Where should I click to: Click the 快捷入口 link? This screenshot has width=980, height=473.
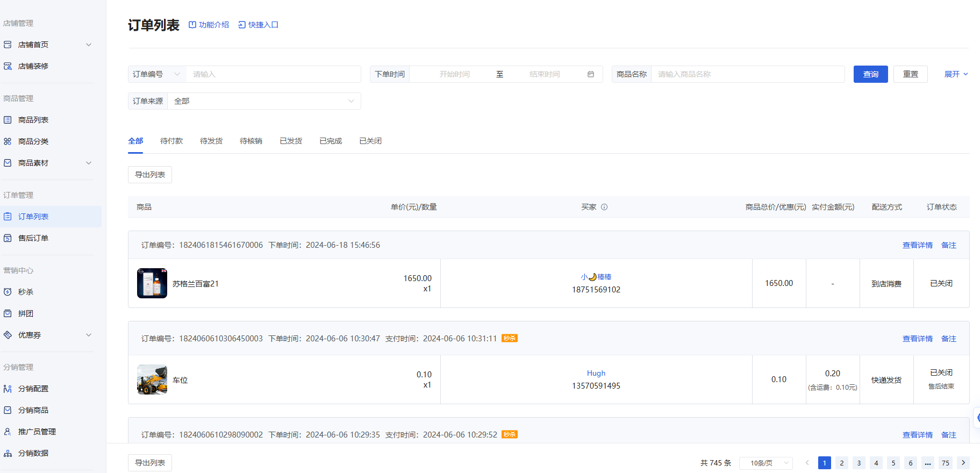tap(259, 25)
